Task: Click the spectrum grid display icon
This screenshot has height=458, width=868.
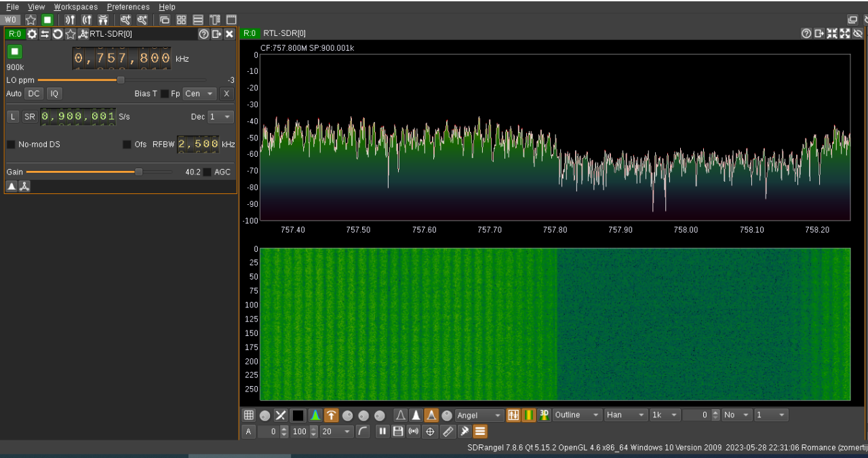Action: pyautogui.click(x=249, y=415)
